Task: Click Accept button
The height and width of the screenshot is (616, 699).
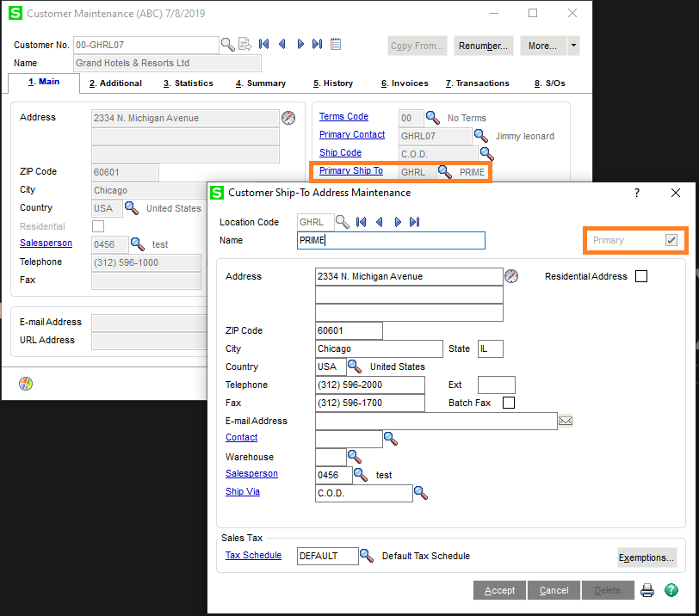Action: click(500, 590)
